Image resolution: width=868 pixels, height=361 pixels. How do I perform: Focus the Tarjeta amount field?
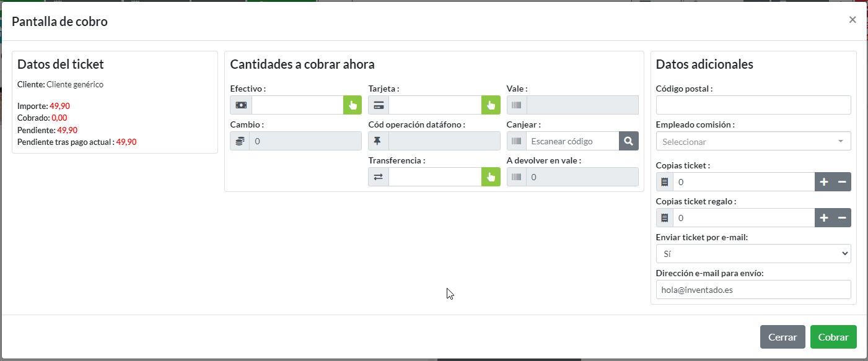[435, 105]
